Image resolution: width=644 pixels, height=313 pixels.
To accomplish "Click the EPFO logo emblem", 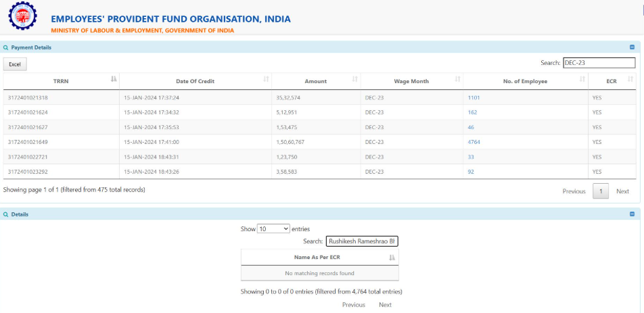I will 24,17.
